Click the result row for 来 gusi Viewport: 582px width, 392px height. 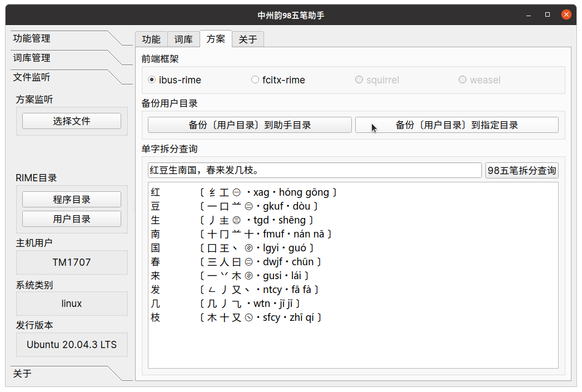click(230, 276)
